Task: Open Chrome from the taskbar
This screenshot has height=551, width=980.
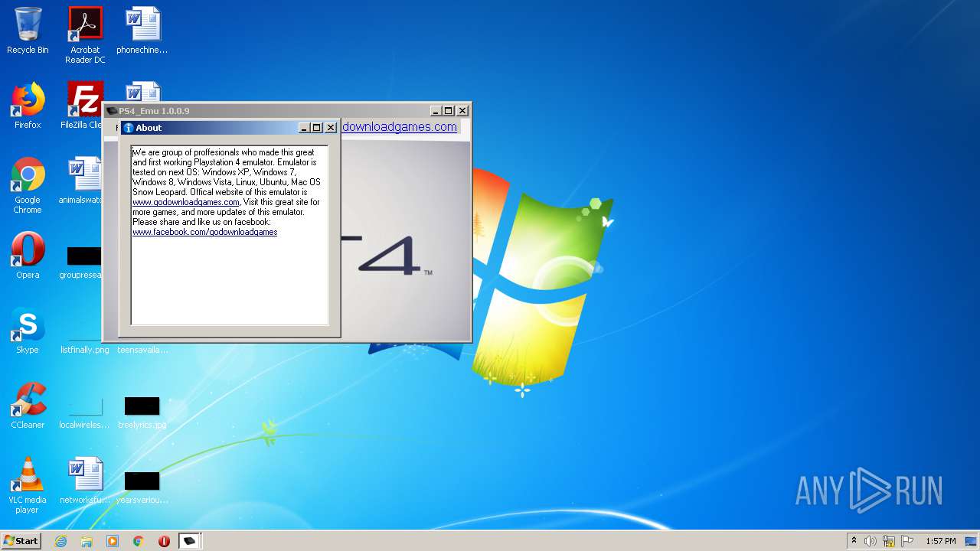Action: pos(139,541)
